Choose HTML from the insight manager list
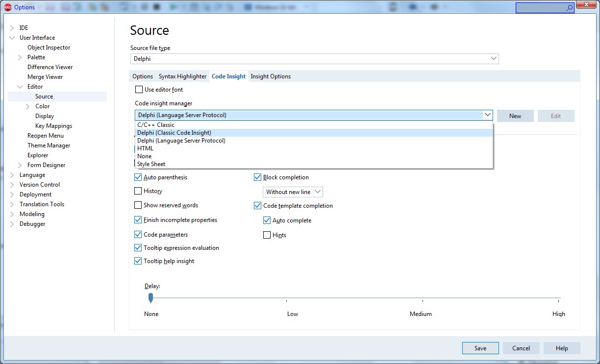600x364 pixels. pos(314,148)
